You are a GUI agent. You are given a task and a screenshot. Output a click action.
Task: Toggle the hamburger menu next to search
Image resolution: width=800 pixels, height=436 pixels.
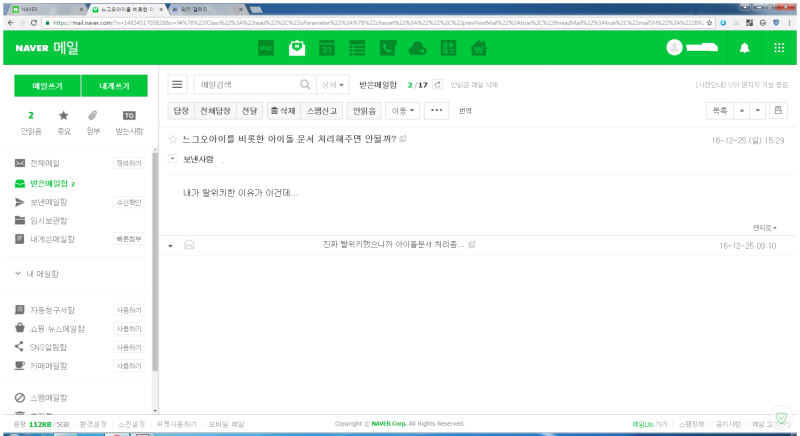click(177, 85)
